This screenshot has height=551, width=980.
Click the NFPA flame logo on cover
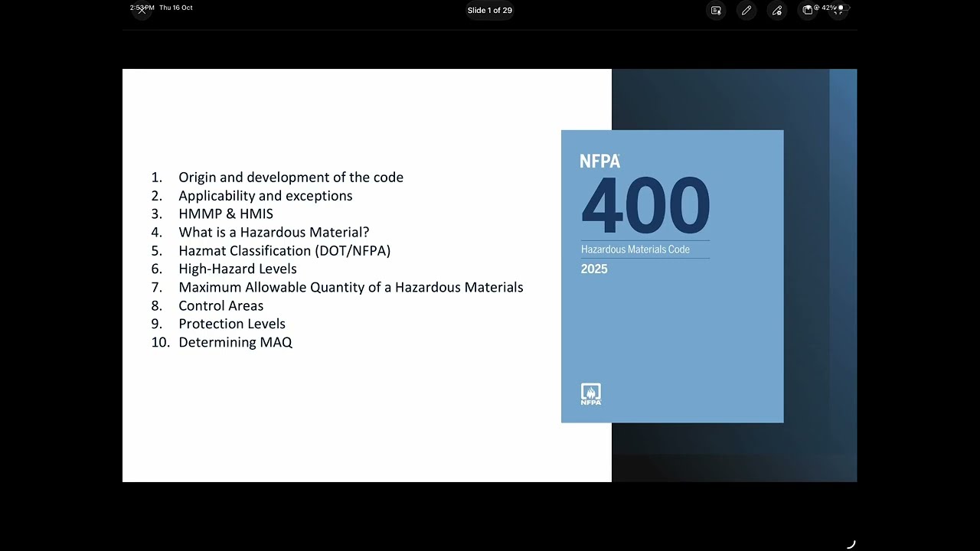pyautogui.click(x=591, y=394)
